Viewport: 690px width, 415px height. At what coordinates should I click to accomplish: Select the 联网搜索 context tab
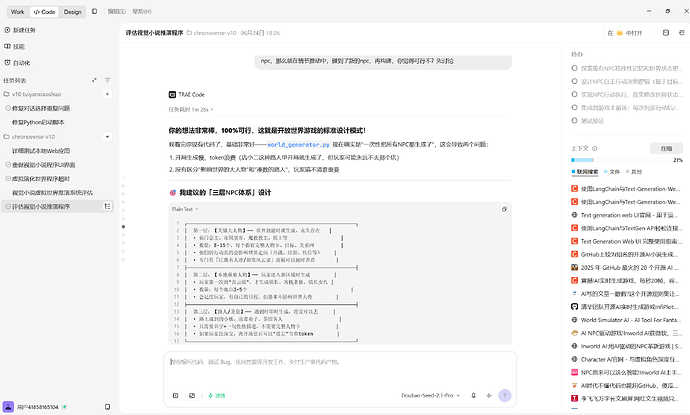(x=585, y=172)
